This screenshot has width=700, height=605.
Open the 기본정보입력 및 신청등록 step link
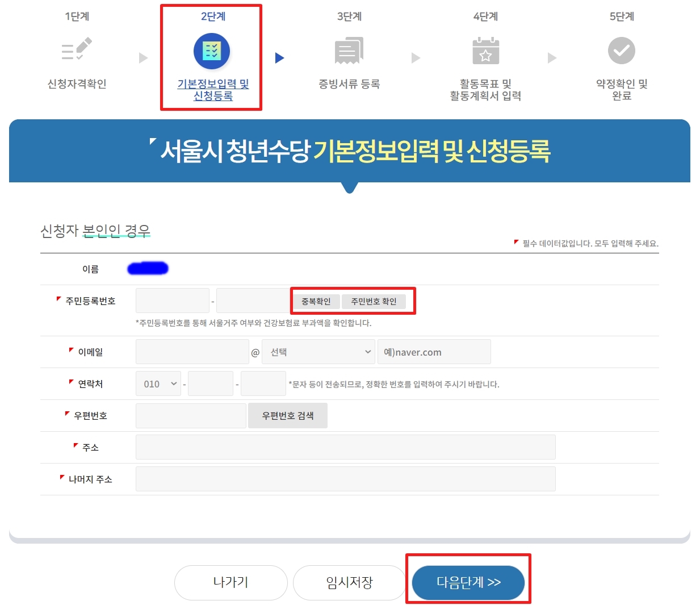pos(213,90)
